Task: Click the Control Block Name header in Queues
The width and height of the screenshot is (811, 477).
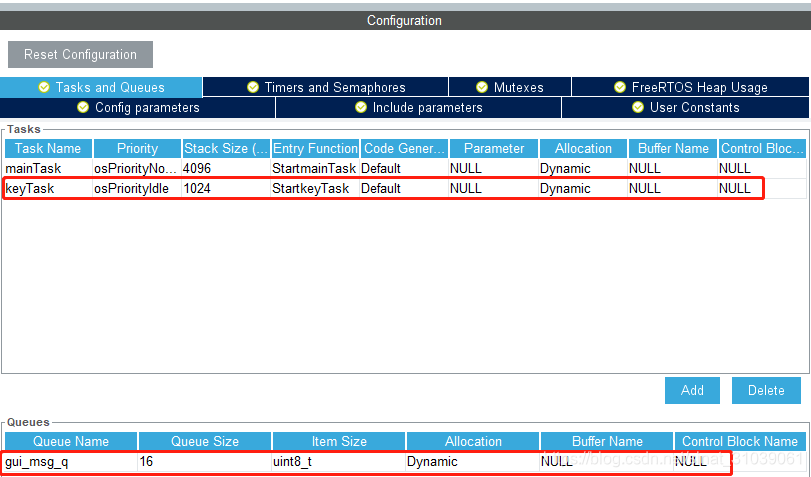Action: tap(740, 441)
